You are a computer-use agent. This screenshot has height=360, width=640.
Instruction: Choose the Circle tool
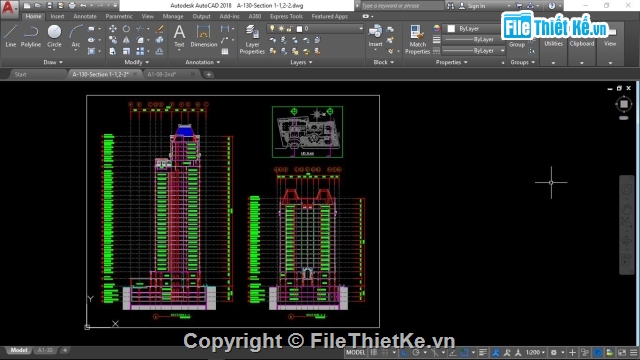tap(54, 36)
